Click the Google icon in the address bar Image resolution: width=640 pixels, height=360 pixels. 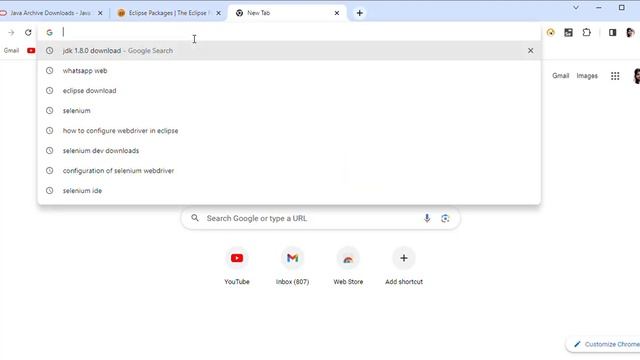(49, 32)
